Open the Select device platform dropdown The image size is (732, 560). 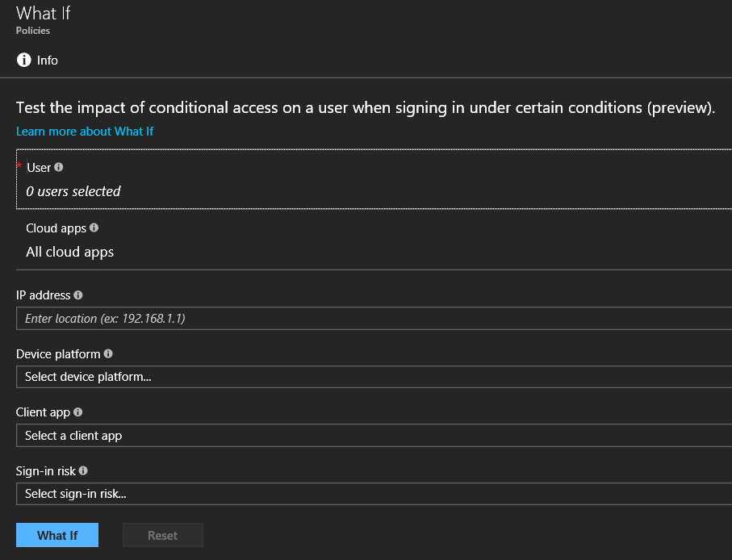(373, 377)
